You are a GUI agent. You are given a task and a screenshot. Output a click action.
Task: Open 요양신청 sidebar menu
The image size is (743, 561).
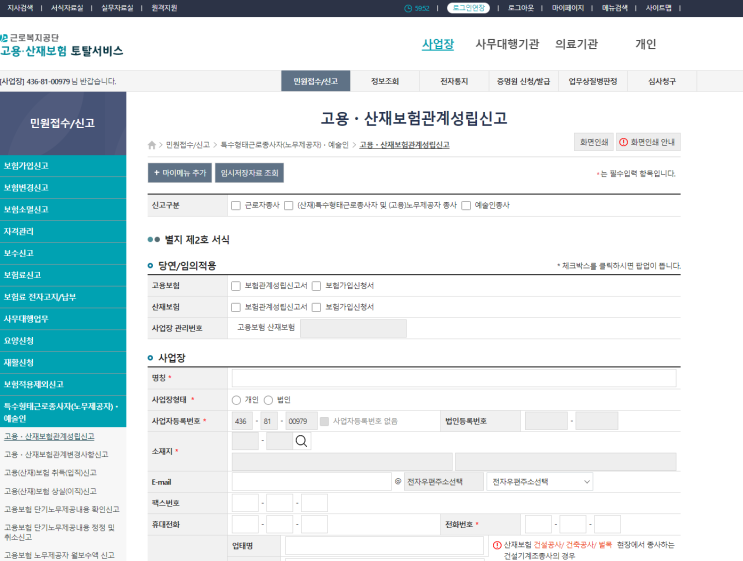point(63,341)
